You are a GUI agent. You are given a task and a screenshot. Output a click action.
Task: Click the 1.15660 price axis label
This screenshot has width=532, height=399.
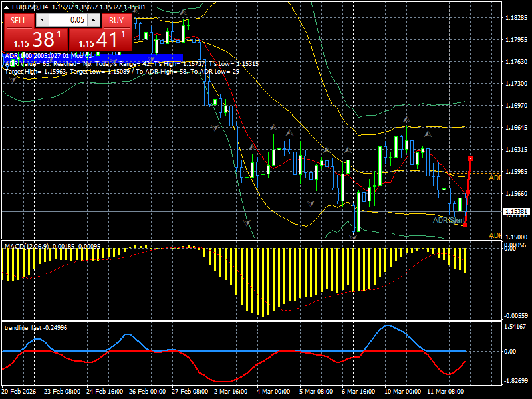[x=516, y=194]
